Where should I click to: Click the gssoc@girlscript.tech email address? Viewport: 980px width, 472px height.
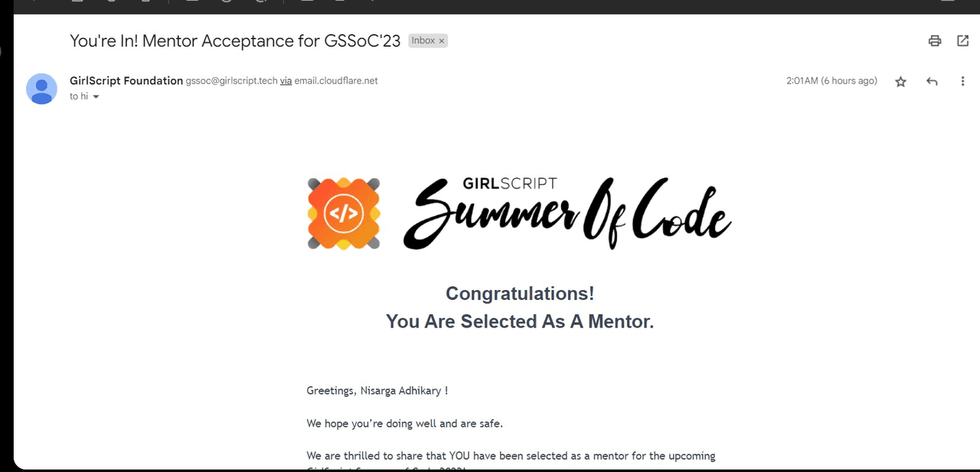pyautogui.click(x=231, y=81)
